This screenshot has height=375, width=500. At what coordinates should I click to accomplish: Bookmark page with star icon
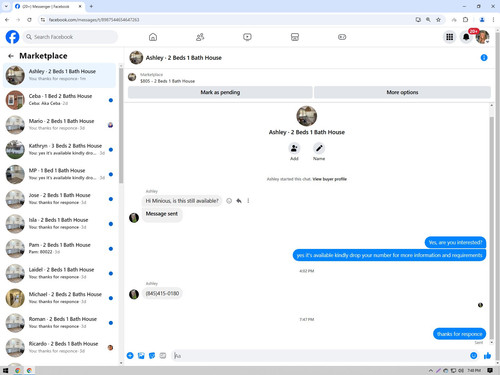(438, 20)
